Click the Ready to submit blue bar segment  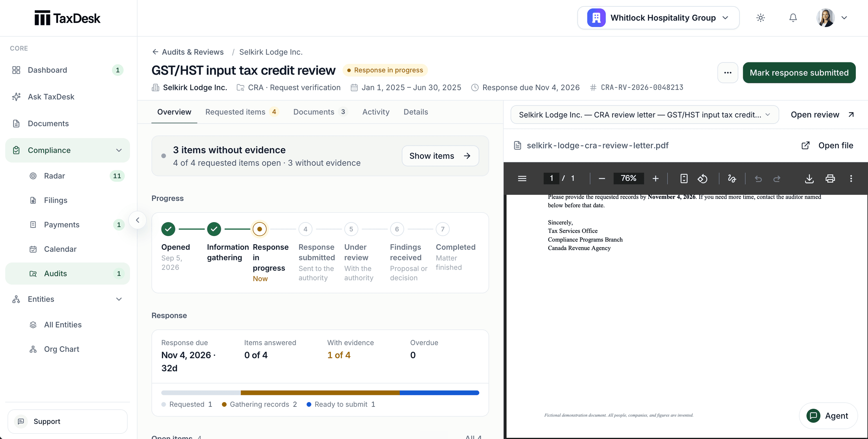440,393
